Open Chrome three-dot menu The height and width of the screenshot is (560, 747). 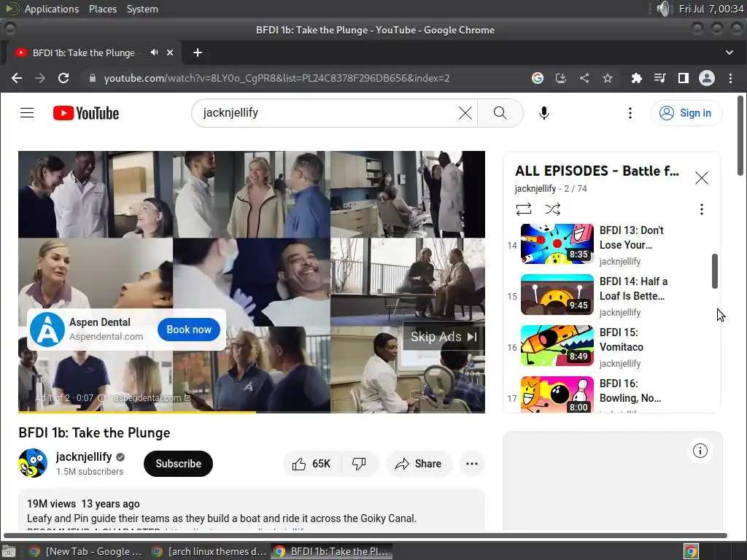tap(730, 78)
